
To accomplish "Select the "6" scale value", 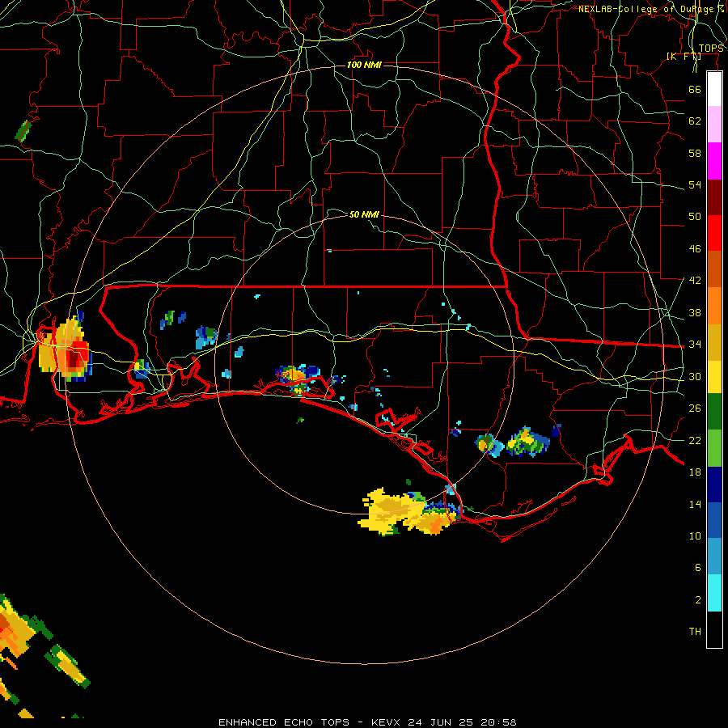I will pyautogui.click(x=698, y=568).
